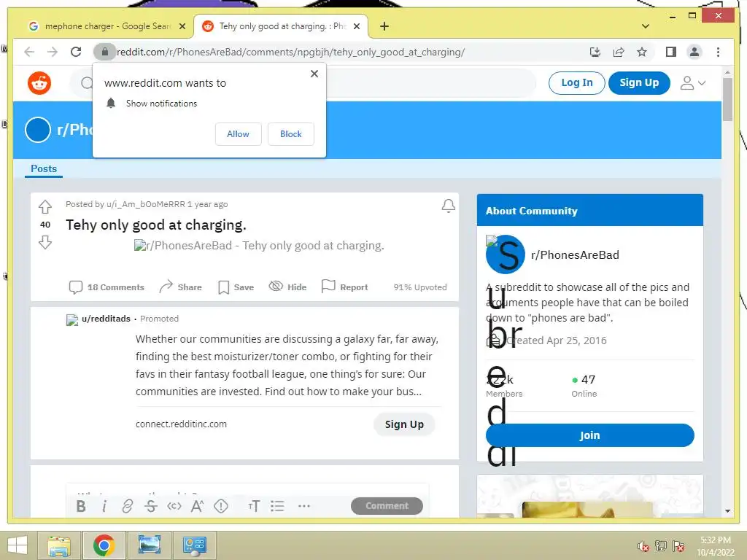This screenshot has height=560, width=747.
Task: Open the Windows Start button
Action: (x=18, y=545)
